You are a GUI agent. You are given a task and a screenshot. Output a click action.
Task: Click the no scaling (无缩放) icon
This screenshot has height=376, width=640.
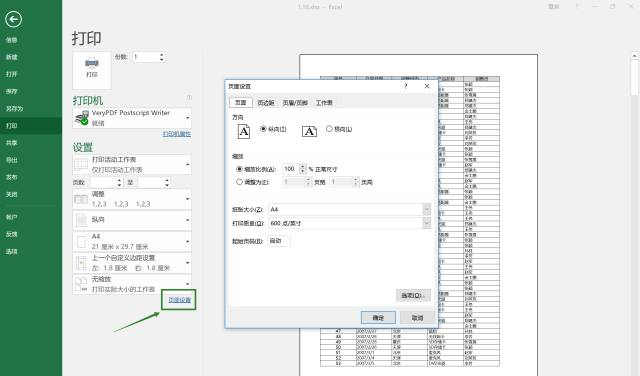(x=81, y=284)
